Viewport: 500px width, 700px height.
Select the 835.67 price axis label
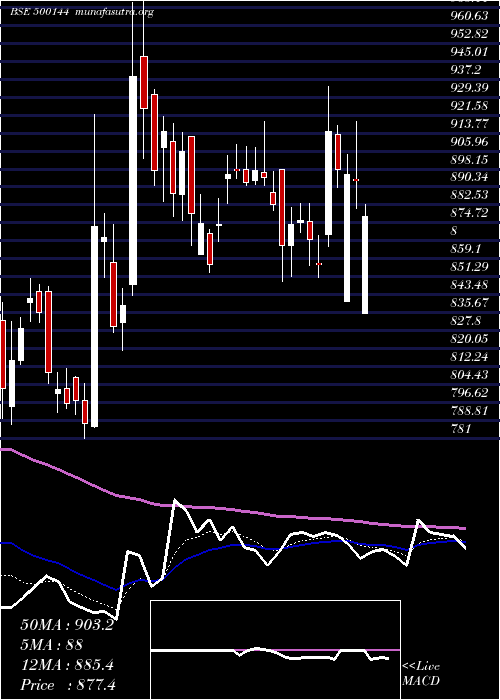pos(469,302)
